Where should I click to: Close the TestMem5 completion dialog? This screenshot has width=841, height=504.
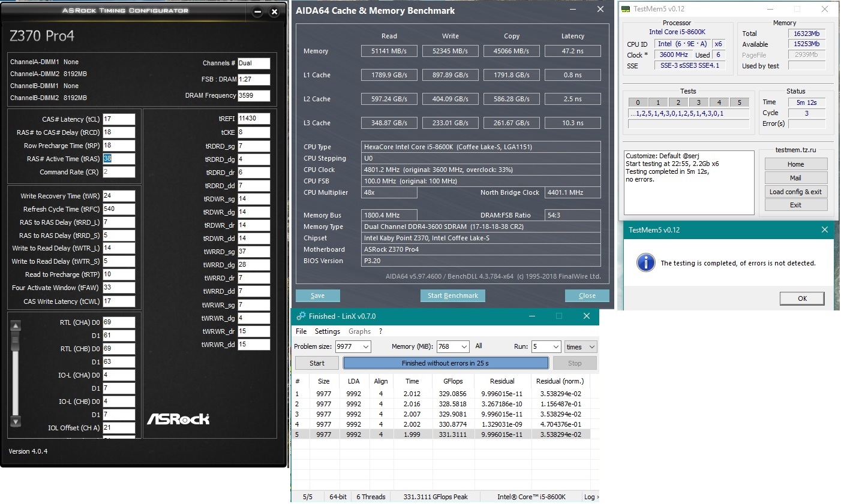[824, 230]
